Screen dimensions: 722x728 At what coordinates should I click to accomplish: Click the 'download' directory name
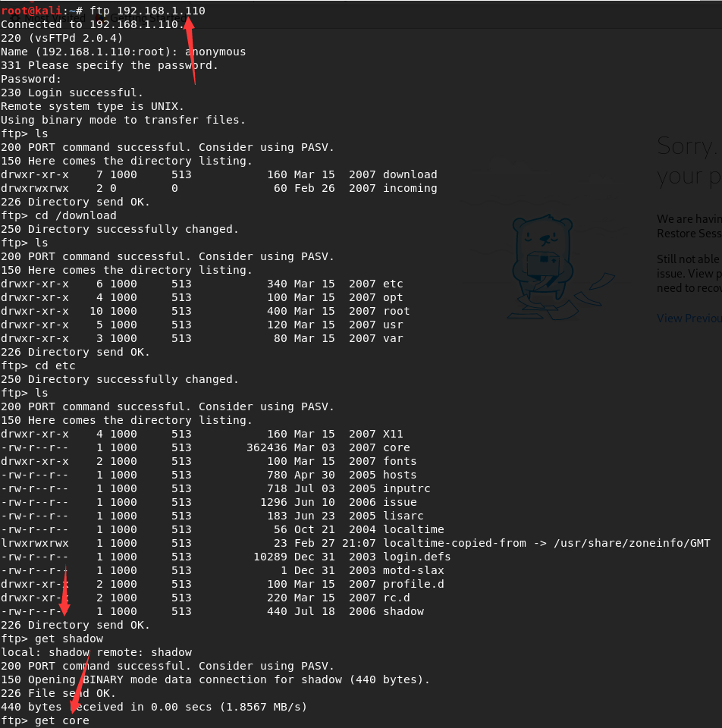pyautogui.click(x=410, y=174)
